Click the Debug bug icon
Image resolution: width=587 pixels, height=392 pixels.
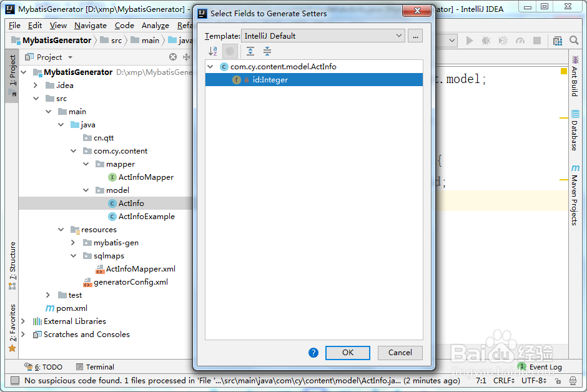[486, 41]
